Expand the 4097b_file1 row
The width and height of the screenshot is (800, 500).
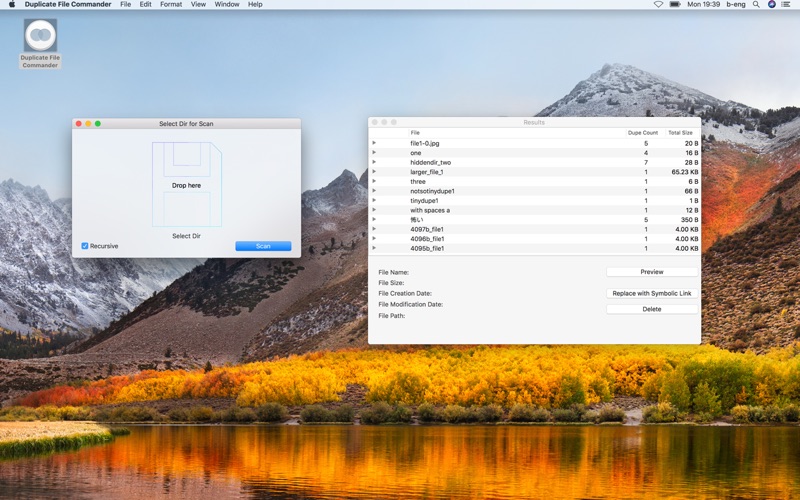(374, 229)
